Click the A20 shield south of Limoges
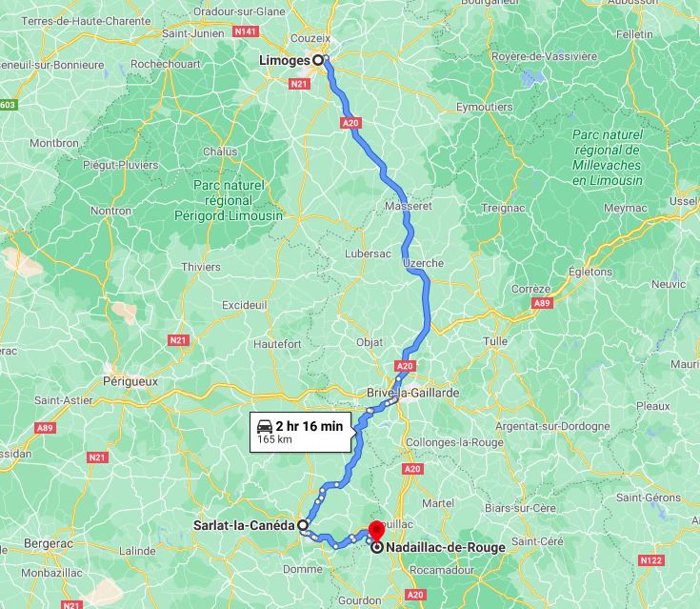 [350, 123]
